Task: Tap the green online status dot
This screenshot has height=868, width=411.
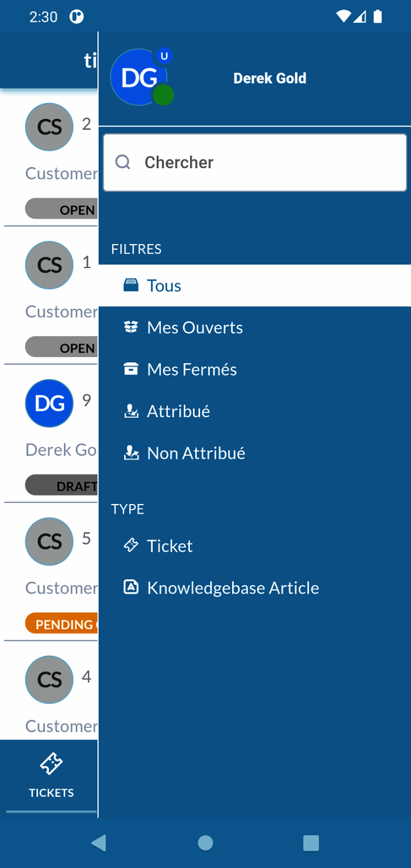Action: coord(163,95)
